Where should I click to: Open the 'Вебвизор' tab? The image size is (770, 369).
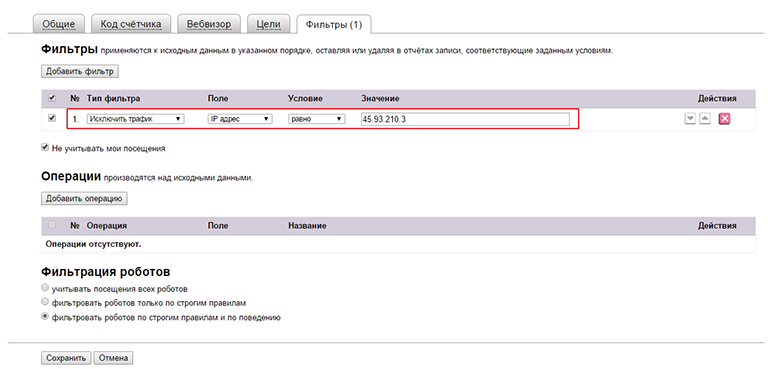coord(209,24)
